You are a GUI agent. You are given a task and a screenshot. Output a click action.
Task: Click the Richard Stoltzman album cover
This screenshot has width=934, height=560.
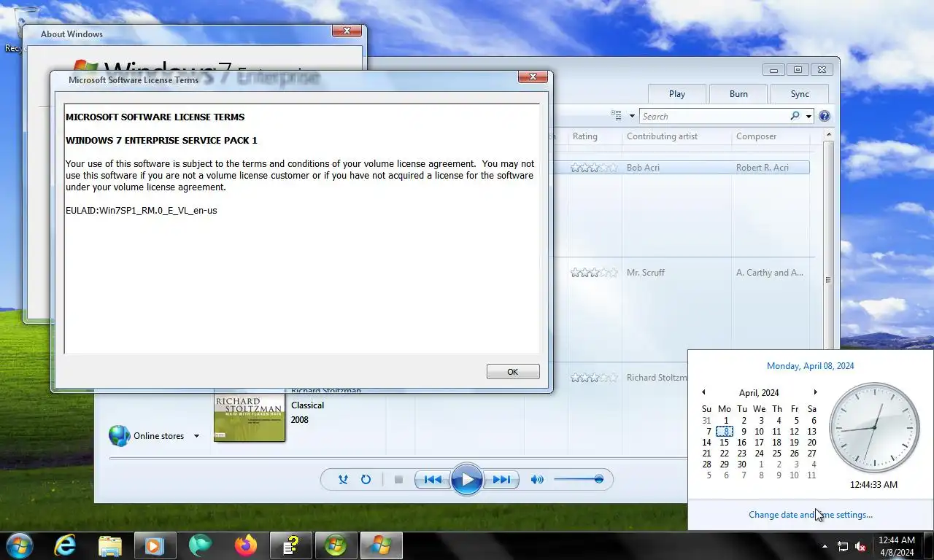pyautogui.click(x=250, y=418)
